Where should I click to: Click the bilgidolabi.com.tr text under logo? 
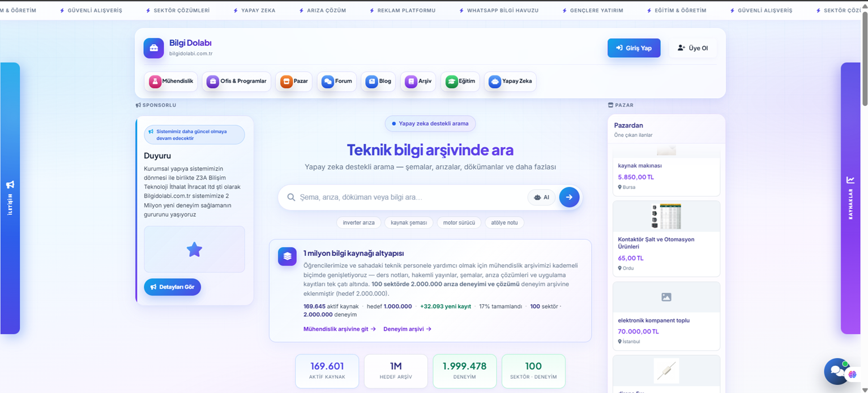191,54
